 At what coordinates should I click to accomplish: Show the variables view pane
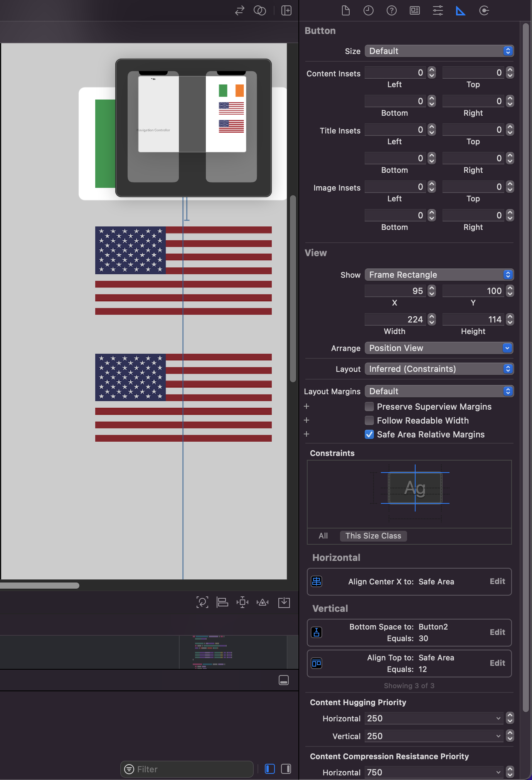(x=270, y=769)
